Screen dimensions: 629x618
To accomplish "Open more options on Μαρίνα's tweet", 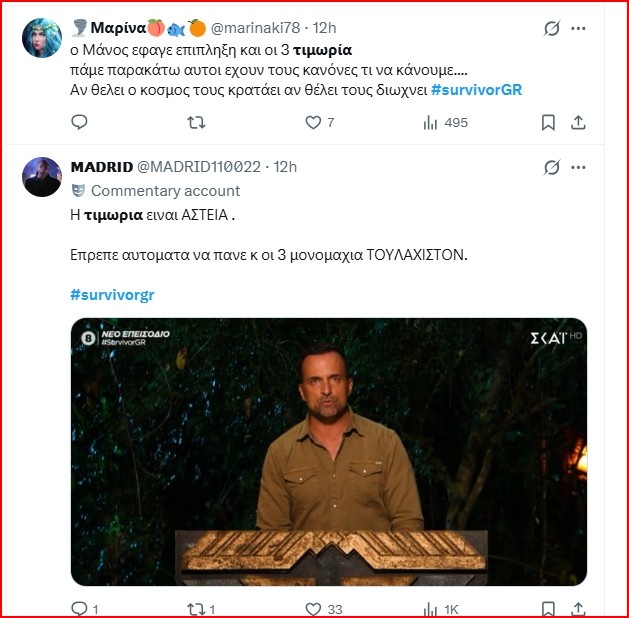I will [x=578, y=29].
